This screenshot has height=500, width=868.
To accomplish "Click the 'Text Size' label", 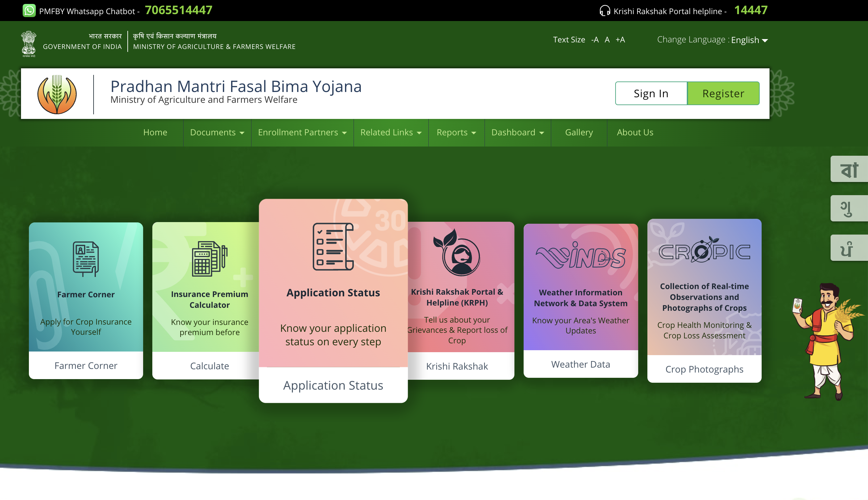I will (x=569, y=40).
